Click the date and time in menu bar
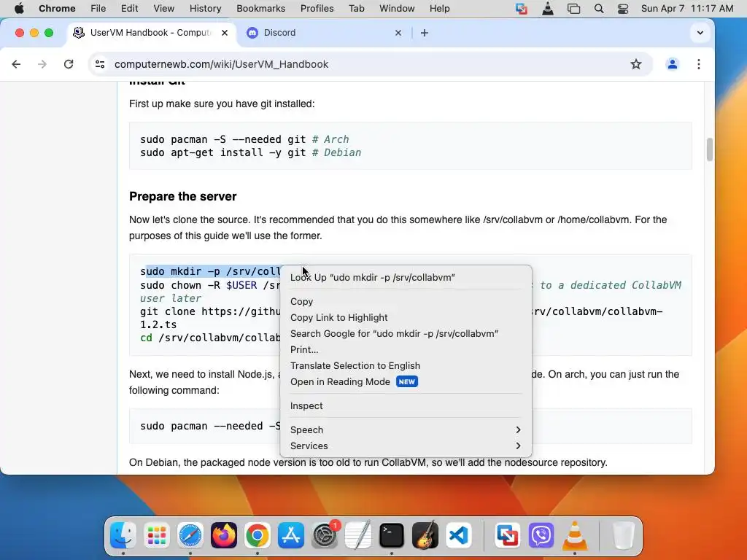This screenshot has height=560, width=747. 687,9
